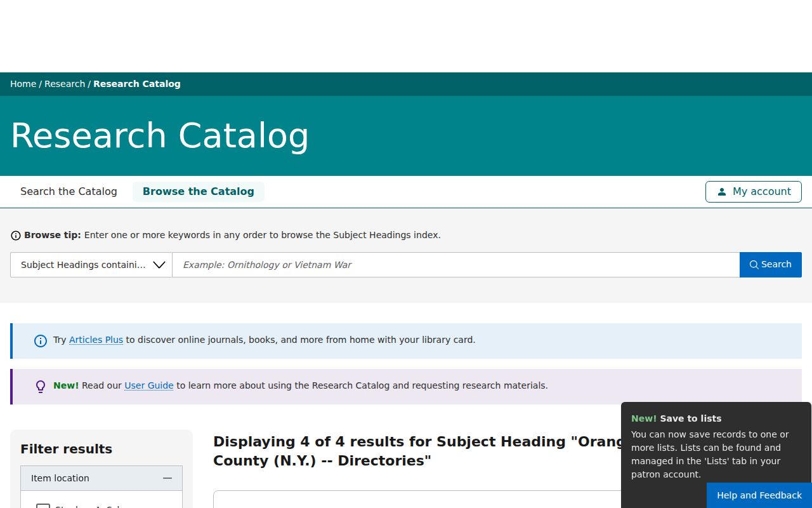
Task: Click the magnifier icon in Search button
Action: 754,265
